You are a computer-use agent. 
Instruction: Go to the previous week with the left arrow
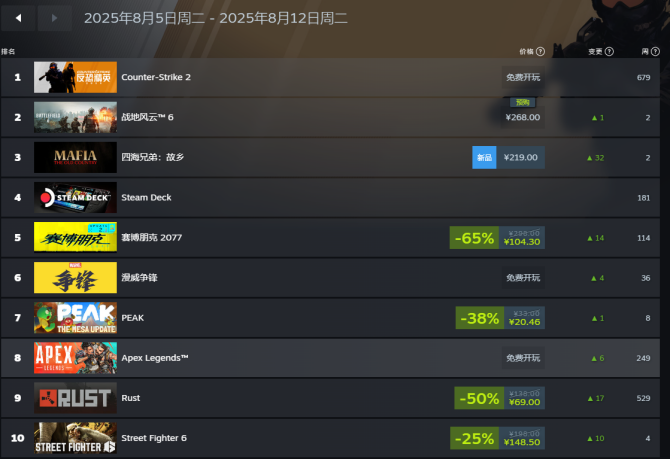(x=18, y=18)
